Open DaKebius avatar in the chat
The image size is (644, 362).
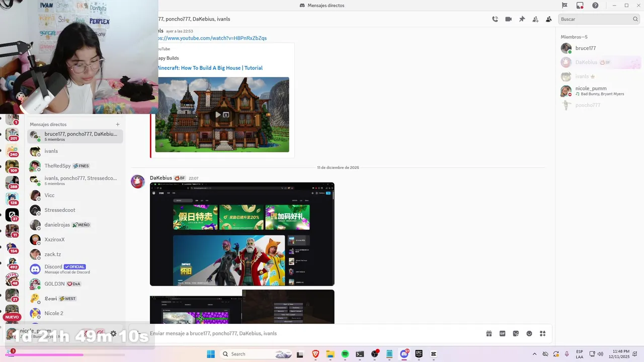pos(138,182)
